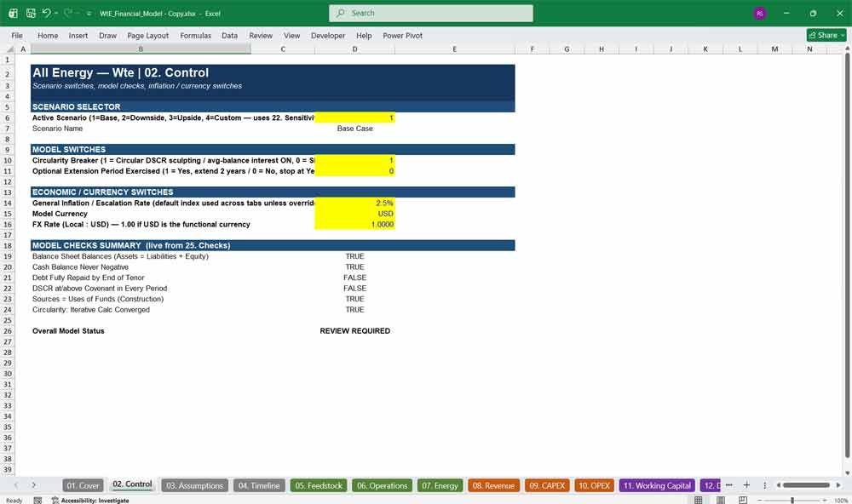This screenshot has height=504, width=852.
Task: Select the Model Currency USD cell
Action: [x=354, y=214]
